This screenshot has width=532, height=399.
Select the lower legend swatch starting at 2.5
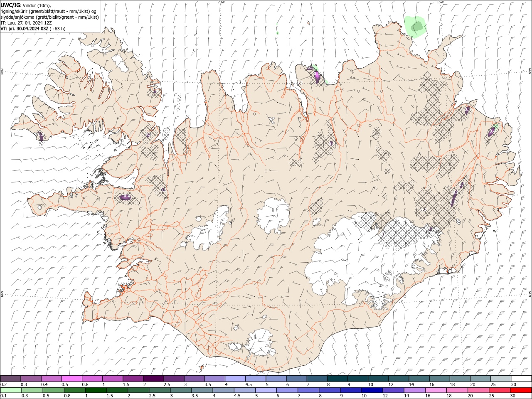coord(159,390)
